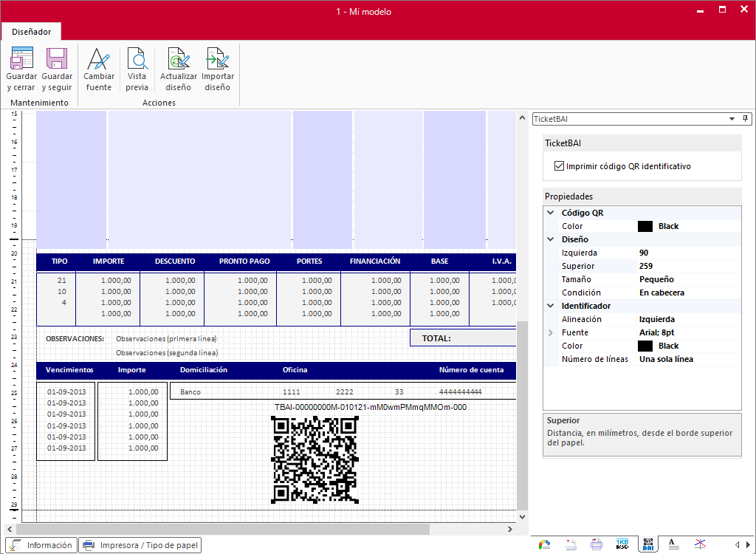The width and height of the screenshot is (756, 554).
Task: Open the document page properties tab icon
Action: coord(571,545)
